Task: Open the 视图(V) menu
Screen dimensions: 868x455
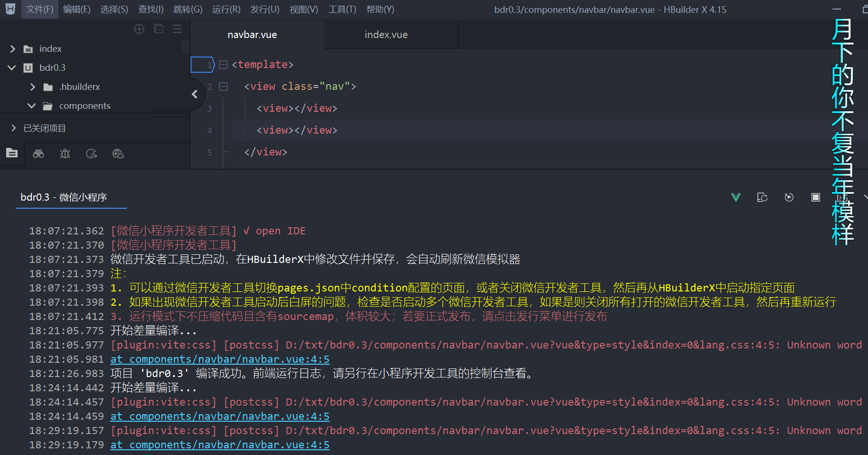Action: 304,10
